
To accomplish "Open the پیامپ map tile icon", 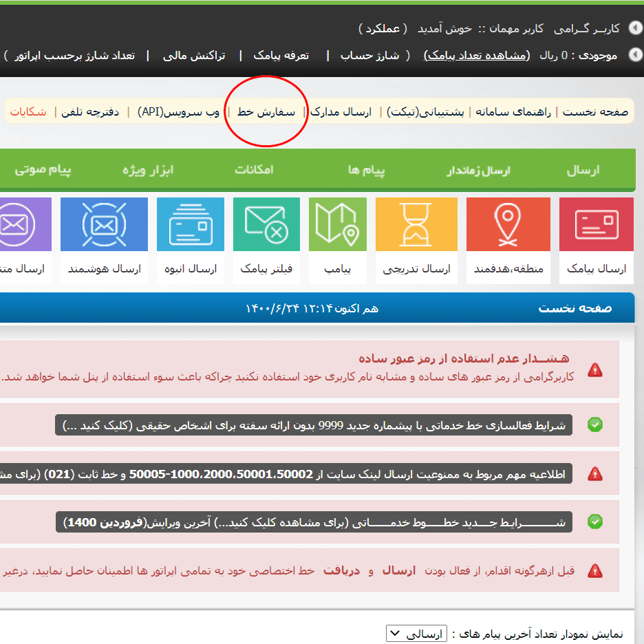I will coord(338,224).
